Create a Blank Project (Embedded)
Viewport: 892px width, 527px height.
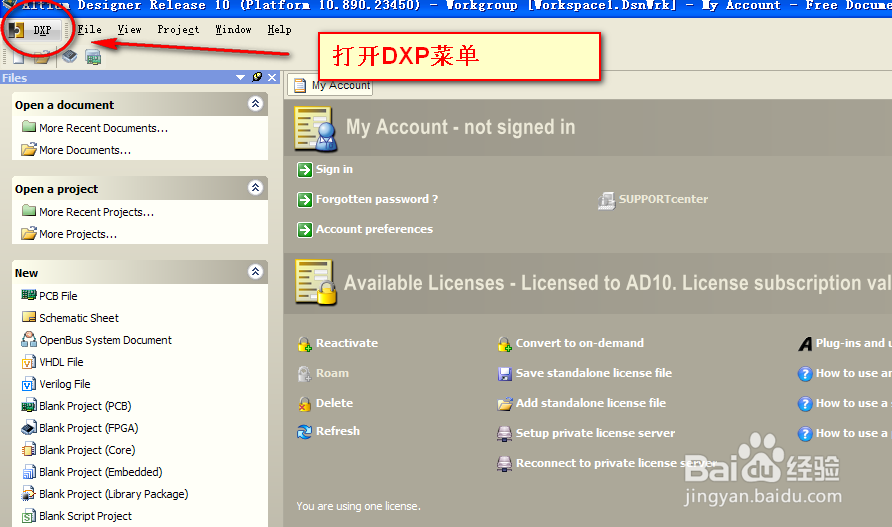(x=101, y=472)
